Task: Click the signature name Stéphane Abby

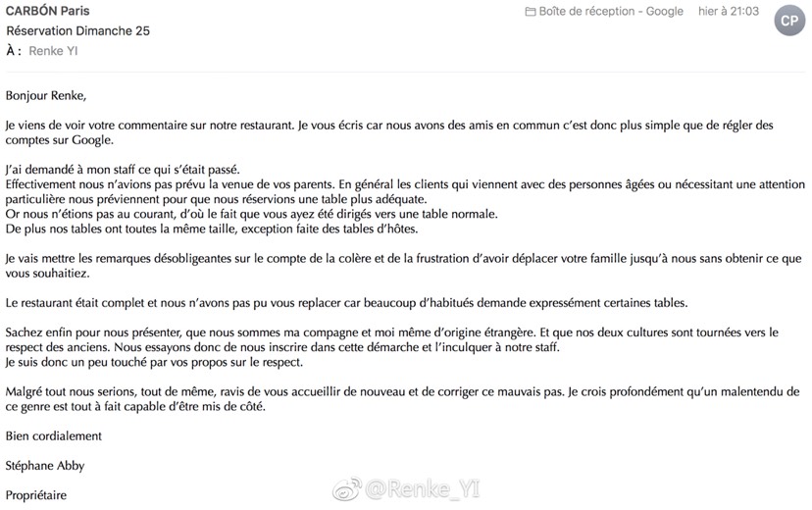Action: click(45, 466)
